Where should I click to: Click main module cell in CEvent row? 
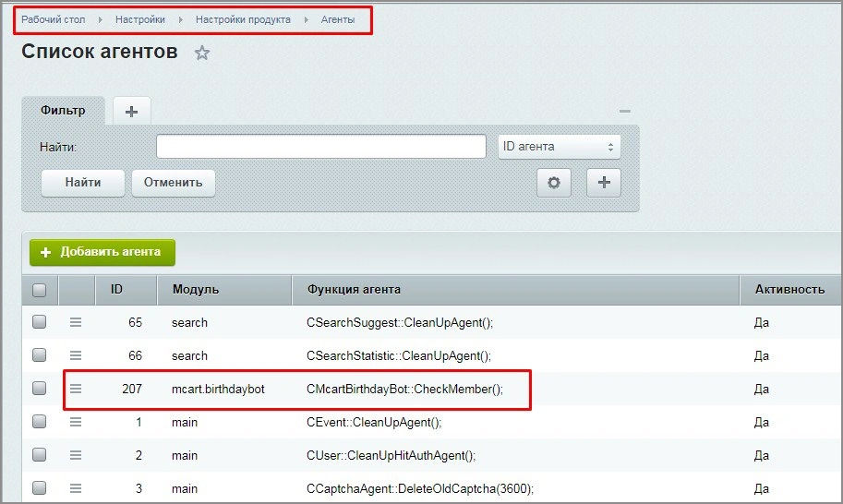185,423
